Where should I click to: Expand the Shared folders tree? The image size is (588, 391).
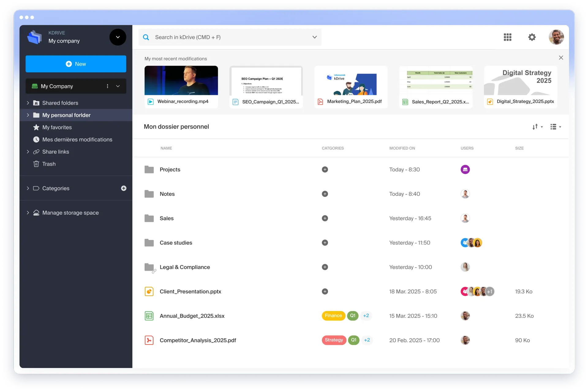28,103
